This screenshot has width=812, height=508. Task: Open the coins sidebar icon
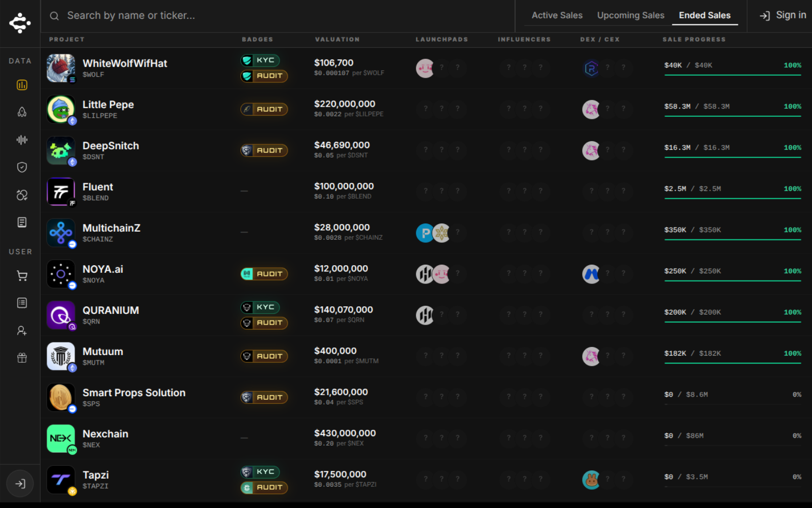point(22,195)
